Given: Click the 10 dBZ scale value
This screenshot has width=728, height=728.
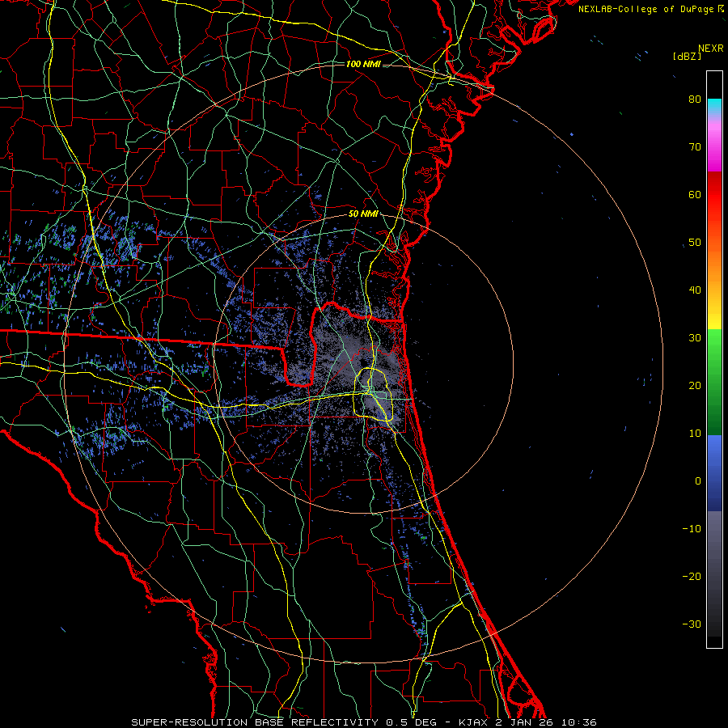Looking at the screenshot, I should [x=695, y=434].
